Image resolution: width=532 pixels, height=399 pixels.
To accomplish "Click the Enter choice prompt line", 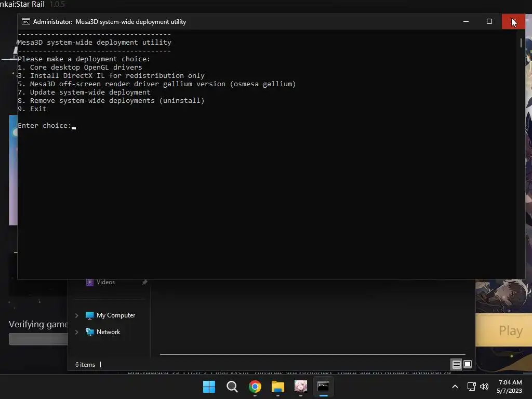I will [x=47, y=126].
